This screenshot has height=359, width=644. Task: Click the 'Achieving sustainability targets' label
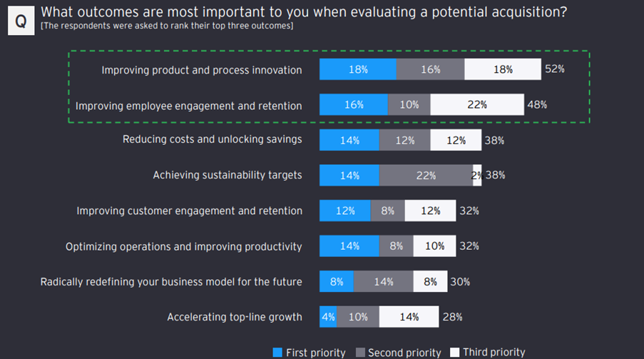(228, 175)
